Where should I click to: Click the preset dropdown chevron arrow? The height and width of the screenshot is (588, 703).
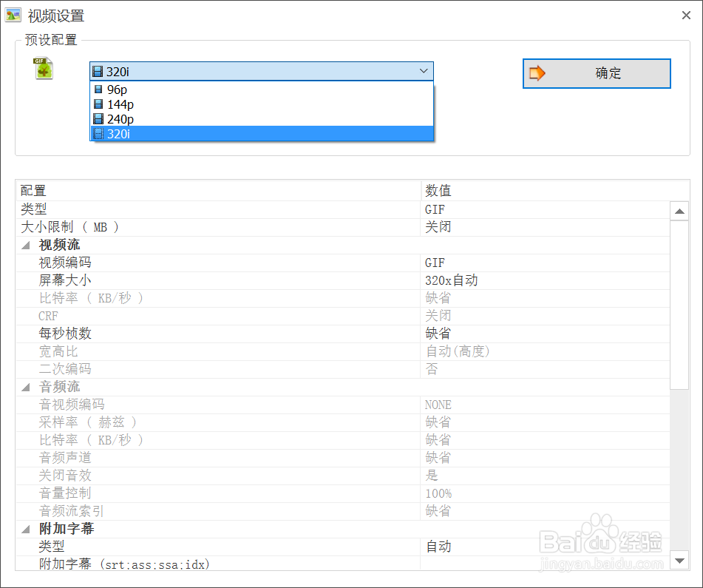pos(424,71)
